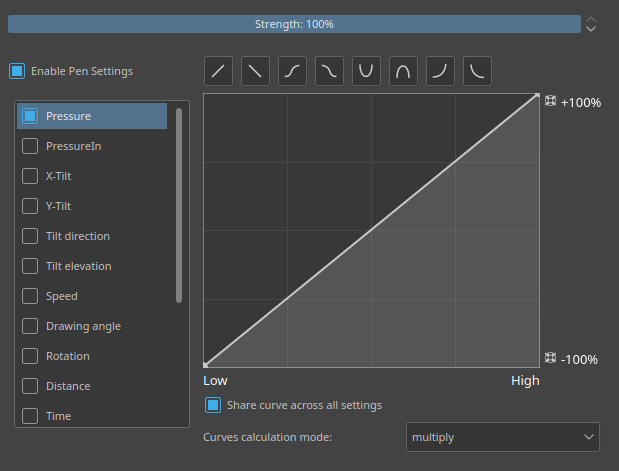Apply the linear rising curve preset
Screen dimensions: 619x471
coord(218,71)
